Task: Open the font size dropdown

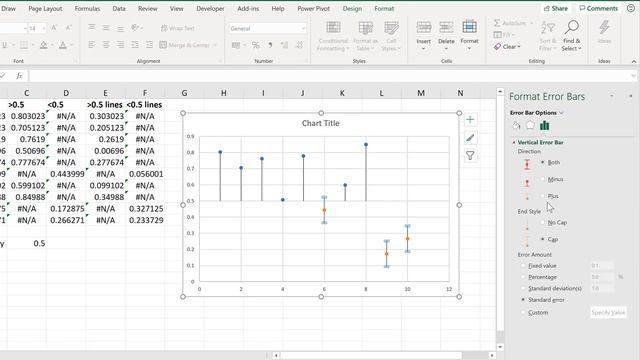Action: tap(44, 28)
